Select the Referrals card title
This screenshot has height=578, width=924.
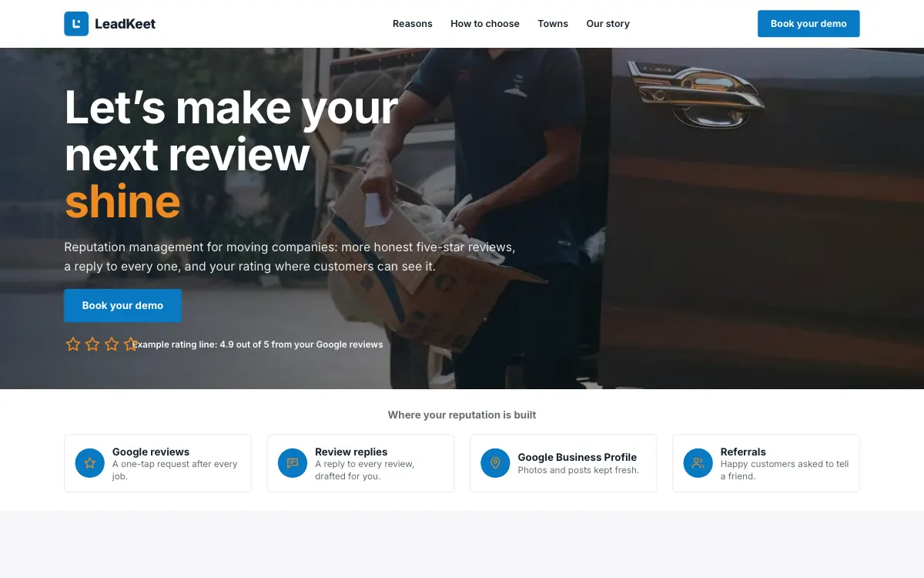tap(743, 452)
